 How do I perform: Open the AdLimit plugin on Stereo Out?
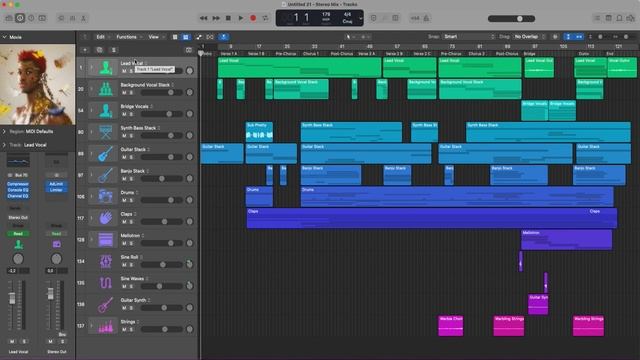(56, 184)
